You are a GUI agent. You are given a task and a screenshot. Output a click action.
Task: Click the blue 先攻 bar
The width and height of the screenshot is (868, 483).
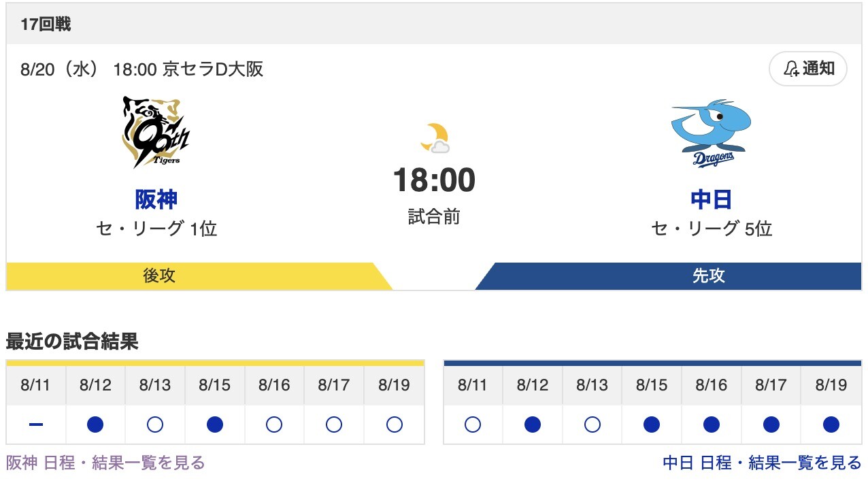[708, 276]
